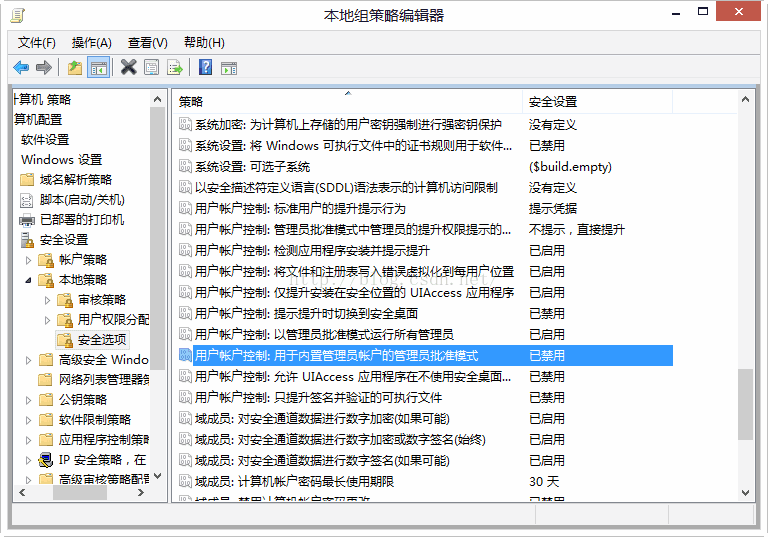Click the 安全选项 folder icon
Viewport: 768px width, 537px height.
(x=65, y=340)
